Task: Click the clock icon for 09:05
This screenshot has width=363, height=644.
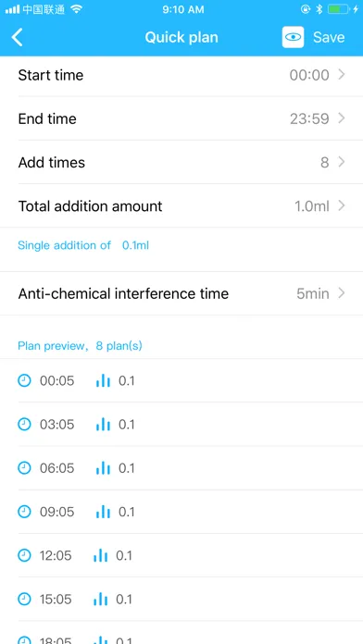Action: tap(24, 512)
